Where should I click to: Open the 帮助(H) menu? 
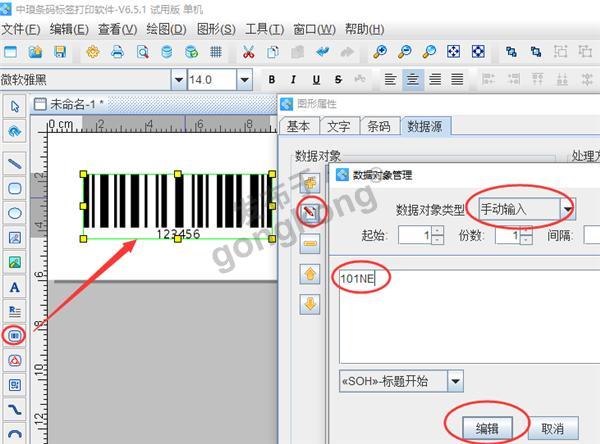(x=365, y=29)
